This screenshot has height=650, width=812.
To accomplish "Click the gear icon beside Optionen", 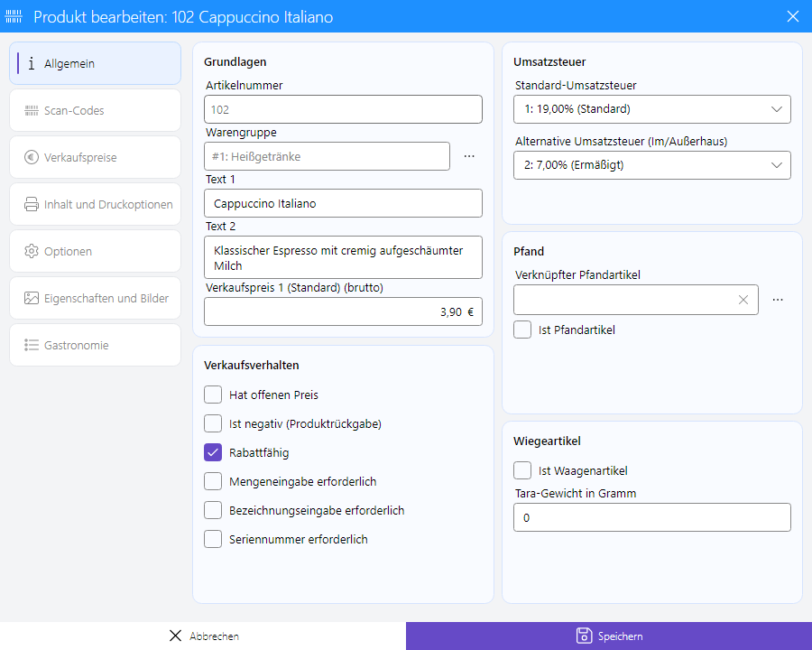I will click(32, 251).
